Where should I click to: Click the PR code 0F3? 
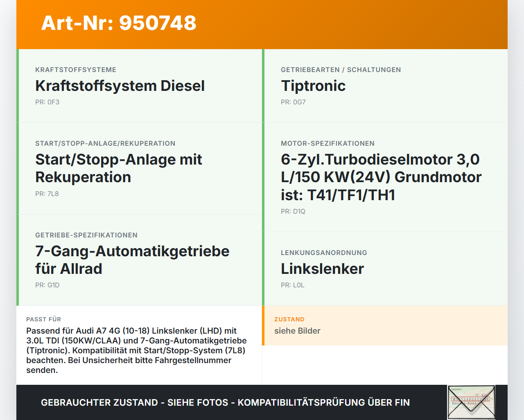point(47,102)
